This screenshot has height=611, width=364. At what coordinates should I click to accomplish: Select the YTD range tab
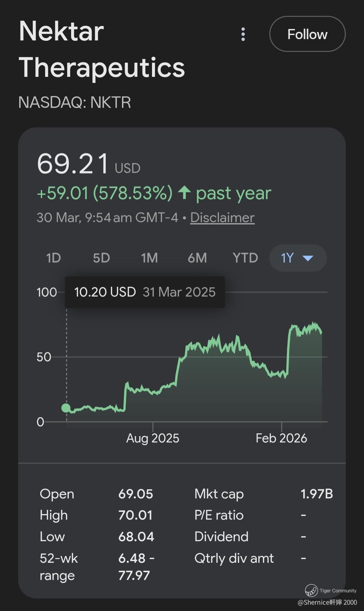pos(245,258)
